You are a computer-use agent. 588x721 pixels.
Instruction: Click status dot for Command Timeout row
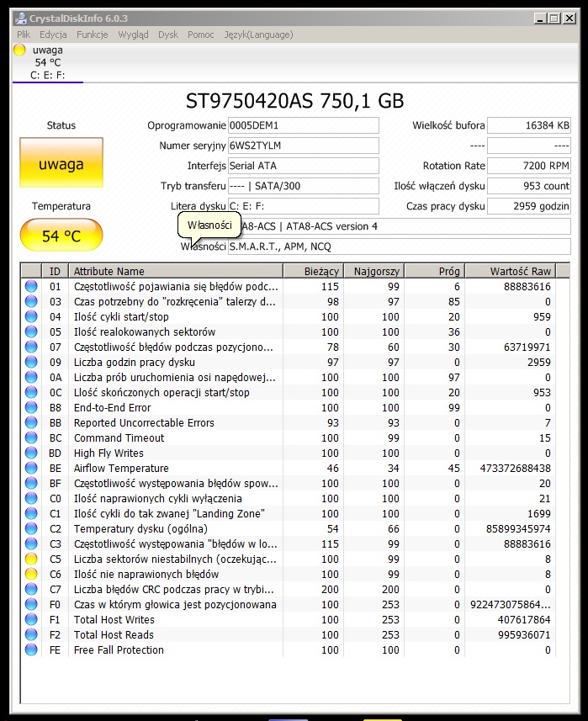point(31,438)
